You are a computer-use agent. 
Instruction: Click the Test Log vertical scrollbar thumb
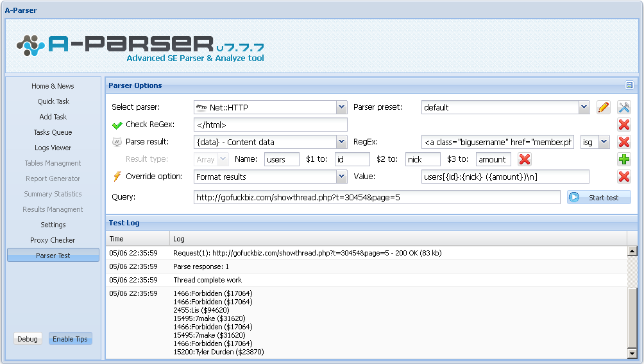coord(632,317)
